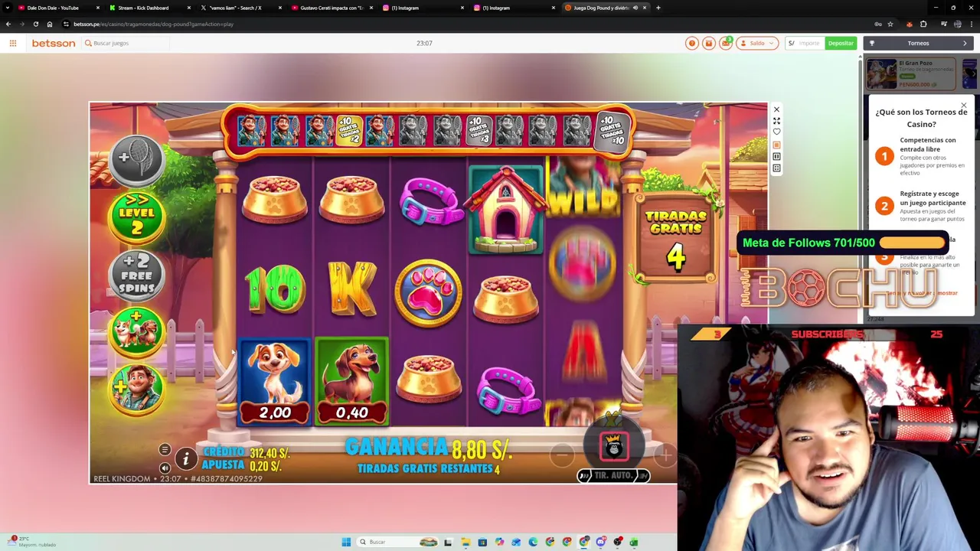Click the green Depositar button
The width and height of the screenshot is (980, 551).
(841, 43)
